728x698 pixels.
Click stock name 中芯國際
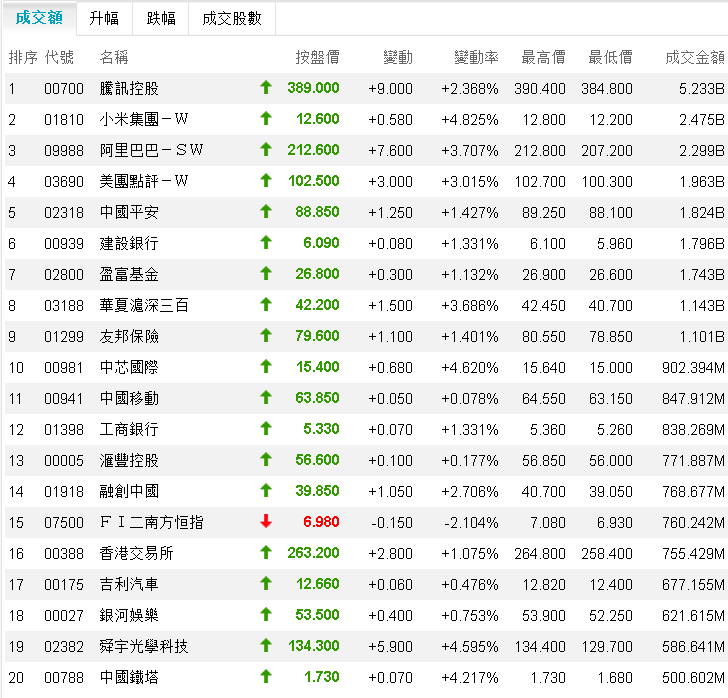pyautogui.click(x=129, y=367)
